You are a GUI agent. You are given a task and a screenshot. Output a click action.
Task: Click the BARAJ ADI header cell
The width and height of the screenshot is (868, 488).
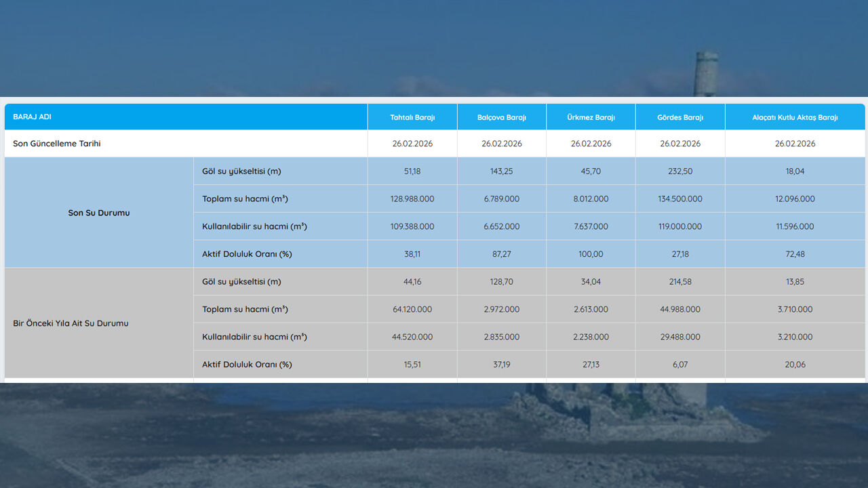(x=32, y=117)
